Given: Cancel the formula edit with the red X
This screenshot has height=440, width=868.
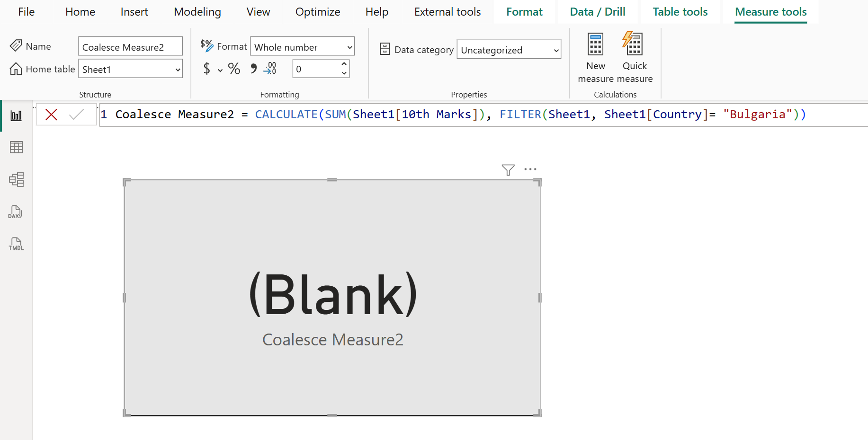Looking at the screenshot, I should point(52,114).
